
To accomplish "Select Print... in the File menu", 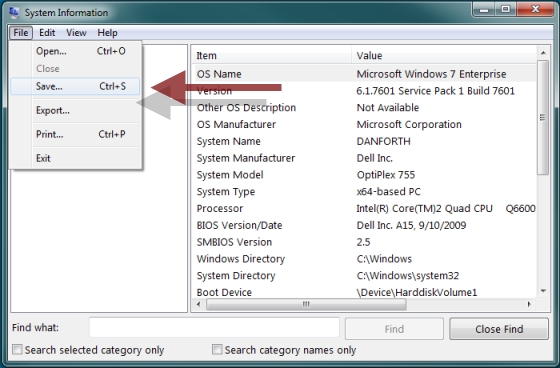I will 75,134.
